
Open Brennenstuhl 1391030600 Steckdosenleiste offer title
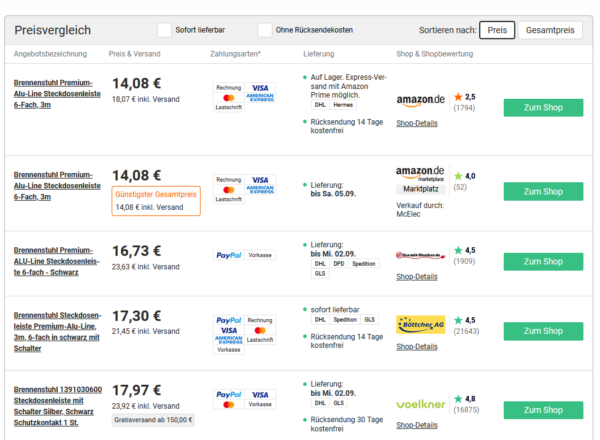[58, 406]
